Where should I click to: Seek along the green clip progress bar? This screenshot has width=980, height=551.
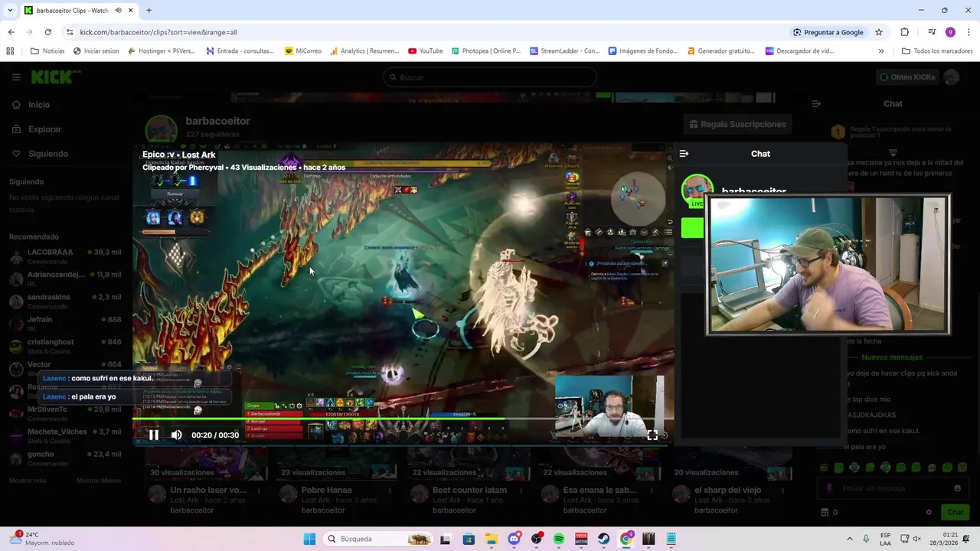(x=403, y=419)
